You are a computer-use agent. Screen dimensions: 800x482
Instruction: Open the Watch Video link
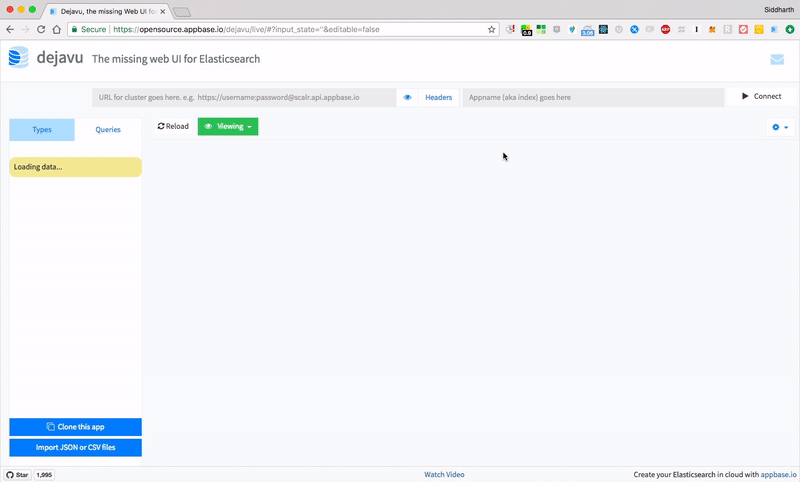(444, 474)
